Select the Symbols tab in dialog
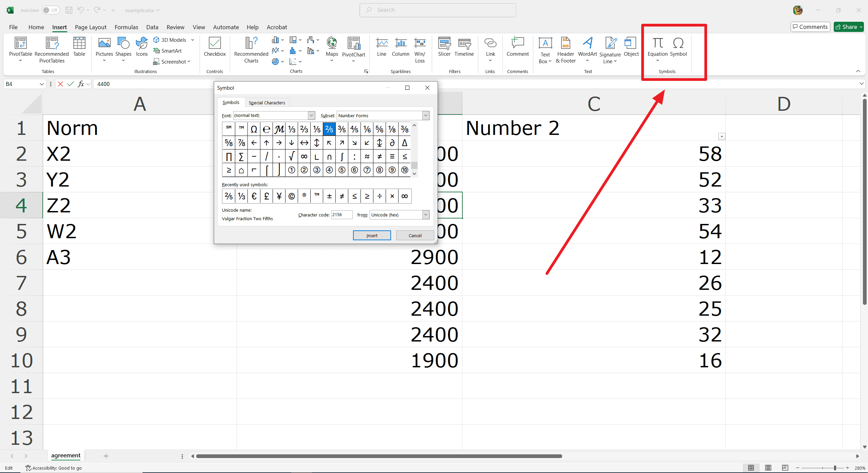The width and height of the screenshot is (868, 473). pos(230,103)
